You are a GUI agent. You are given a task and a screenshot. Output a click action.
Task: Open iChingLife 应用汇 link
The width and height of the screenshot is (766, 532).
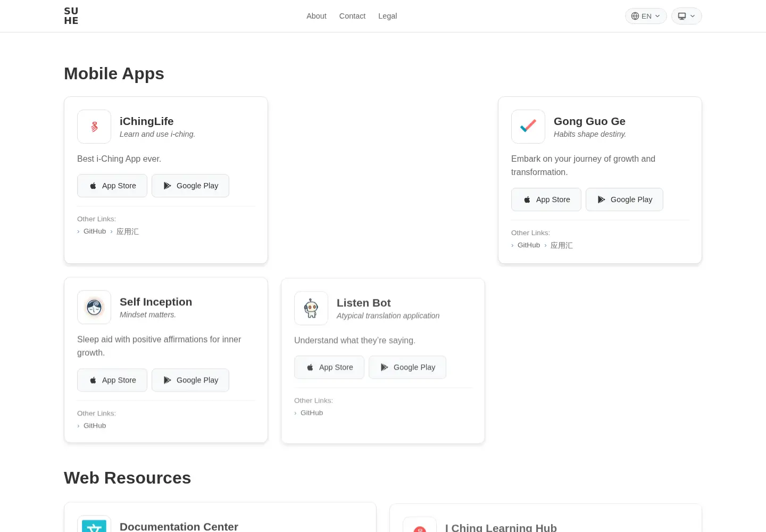(x=128, y=231)
